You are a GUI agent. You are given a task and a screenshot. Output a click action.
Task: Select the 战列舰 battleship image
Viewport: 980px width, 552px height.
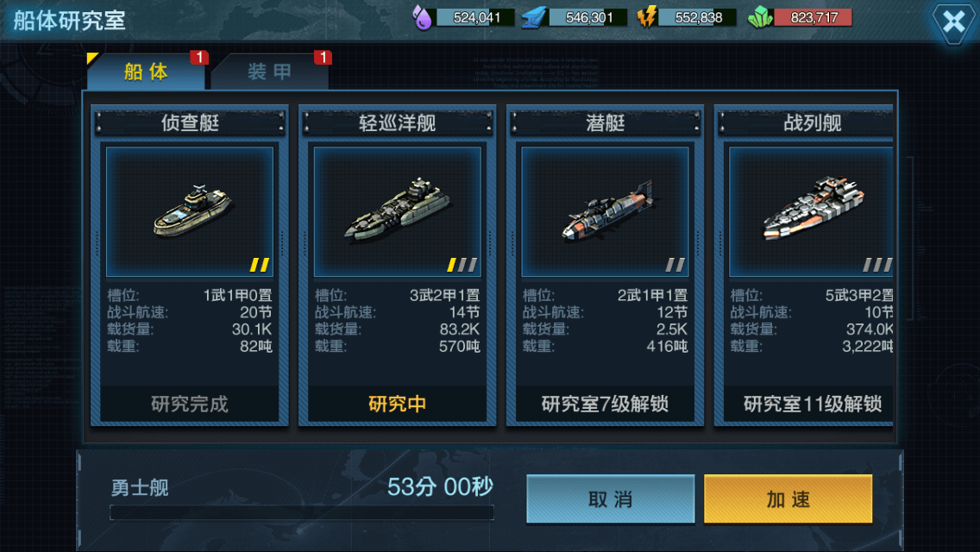(811, 212)
